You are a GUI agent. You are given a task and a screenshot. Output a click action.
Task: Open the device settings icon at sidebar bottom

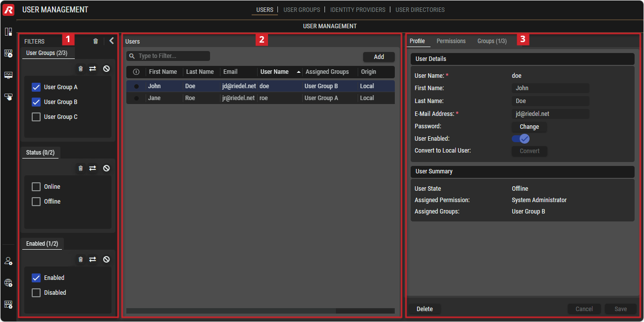tap(8, 304)
